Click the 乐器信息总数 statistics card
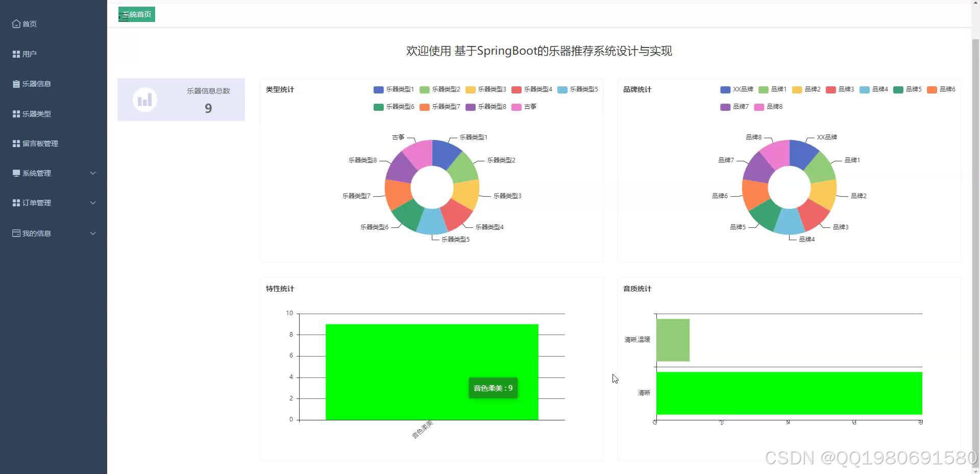980x474 pixels. [x=181, y=100]
